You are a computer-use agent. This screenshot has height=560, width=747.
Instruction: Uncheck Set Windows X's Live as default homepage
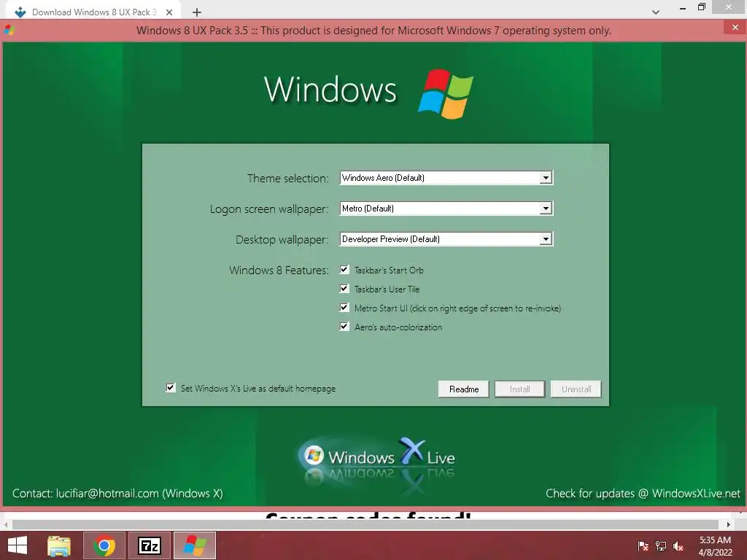click(x=171, y=388)
